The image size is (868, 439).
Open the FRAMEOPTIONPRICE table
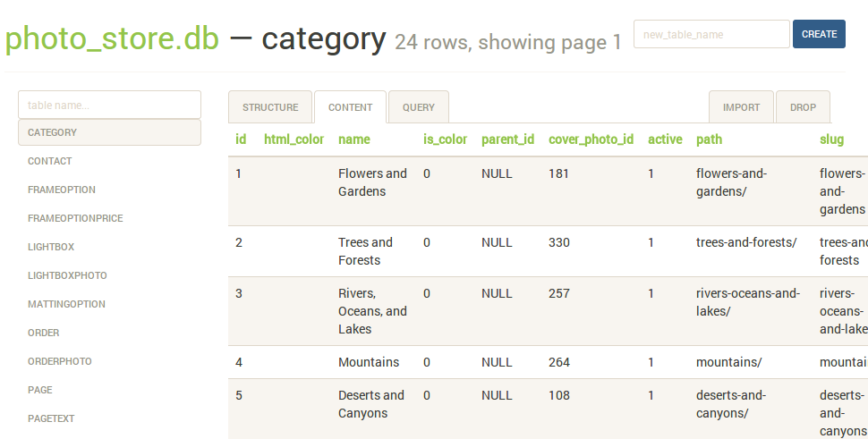click(75, 218)
